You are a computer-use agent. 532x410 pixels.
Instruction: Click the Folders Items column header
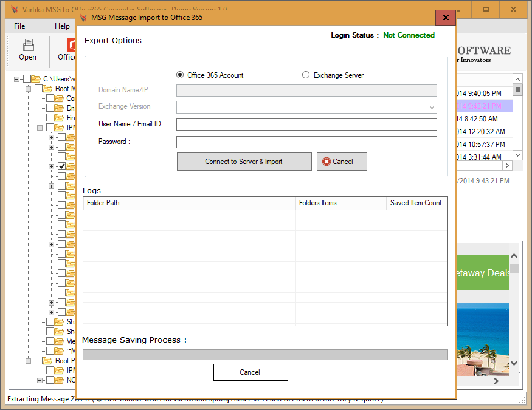pyautogui.click(x=341, y=203)
